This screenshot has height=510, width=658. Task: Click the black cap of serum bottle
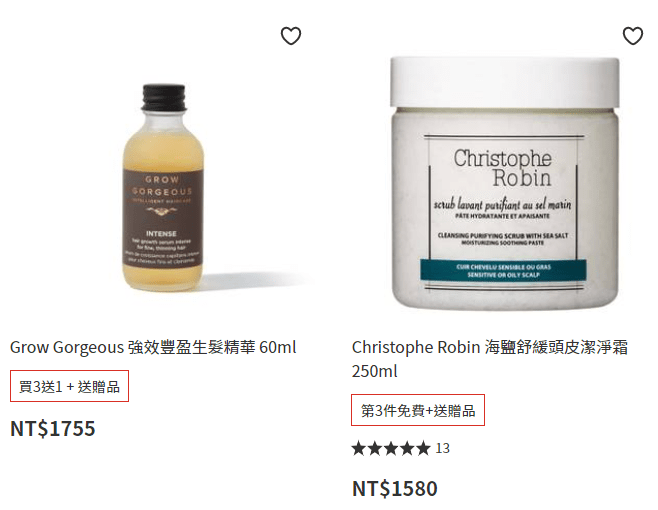pos(164,97)
